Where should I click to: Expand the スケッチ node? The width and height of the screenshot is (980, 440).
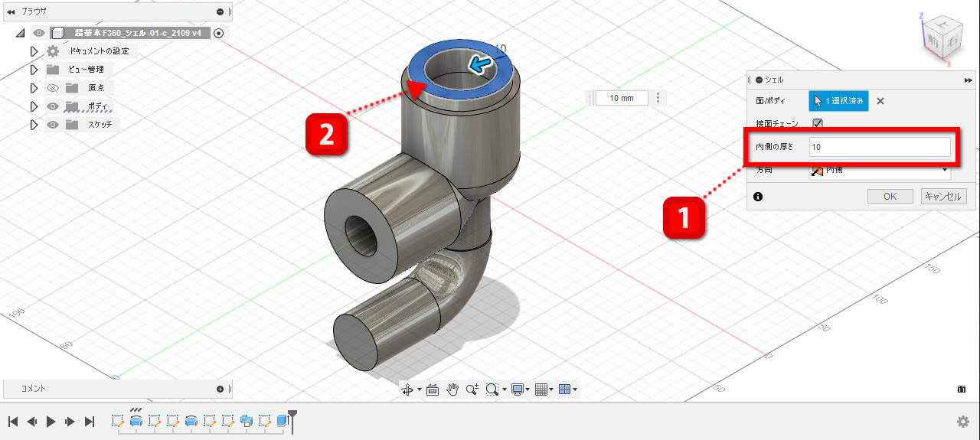34,125
